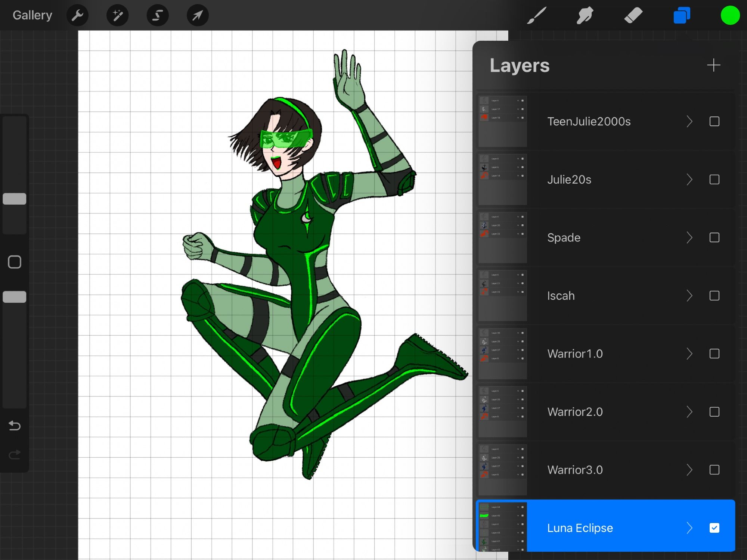Select the Iscah layer group name
Viewport: 747px width, 560px height.
coord(561,296)
